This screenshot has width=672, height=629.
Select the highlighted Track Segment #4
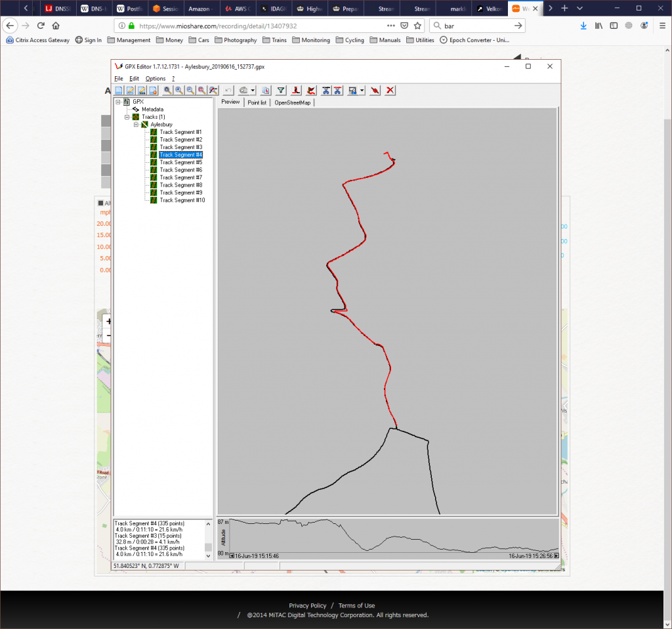pyautogui.click(x=181, y=155)
